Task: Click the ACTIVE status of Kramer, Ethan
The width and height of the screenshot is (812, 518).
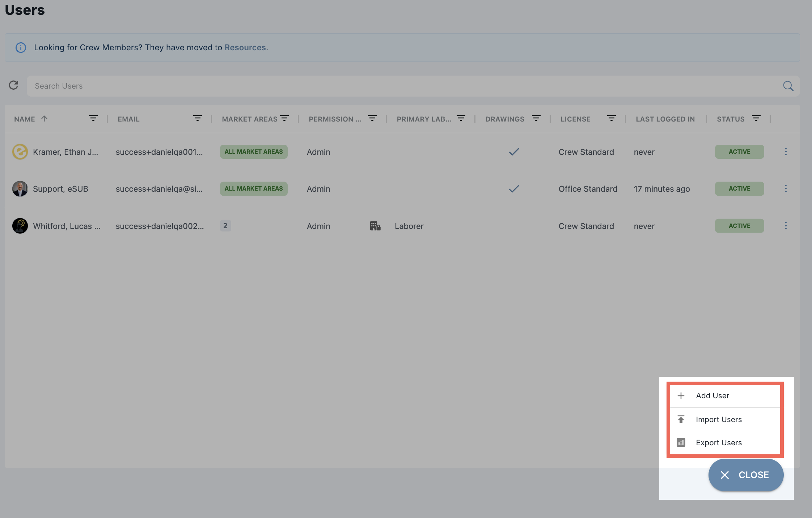Action: 739,152
